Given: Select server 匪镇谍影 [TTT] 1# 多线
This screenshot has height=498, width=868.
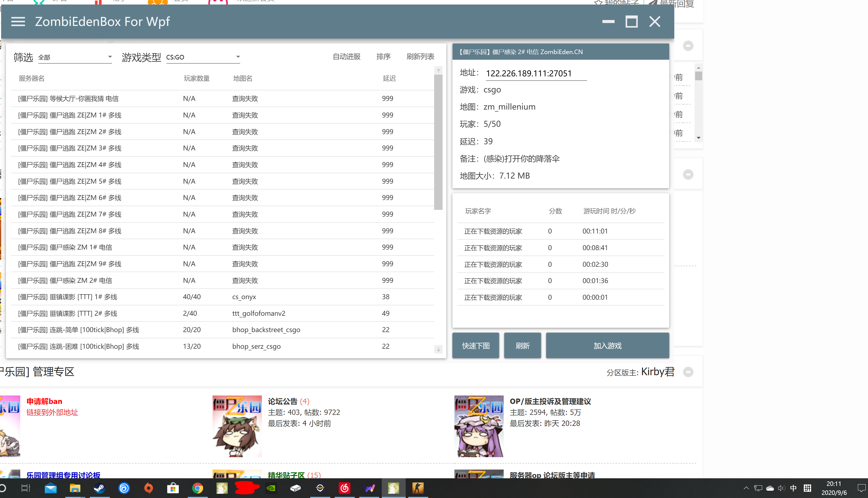Looking at the screenshot, I should (222, 297).
